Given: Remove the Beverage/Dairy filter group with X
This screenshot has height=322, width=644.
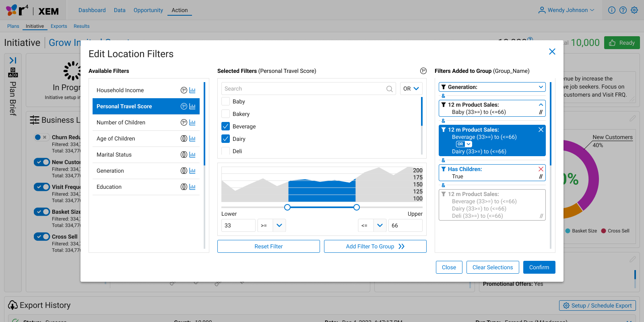Looking at the screenshot, I should 541,130.
